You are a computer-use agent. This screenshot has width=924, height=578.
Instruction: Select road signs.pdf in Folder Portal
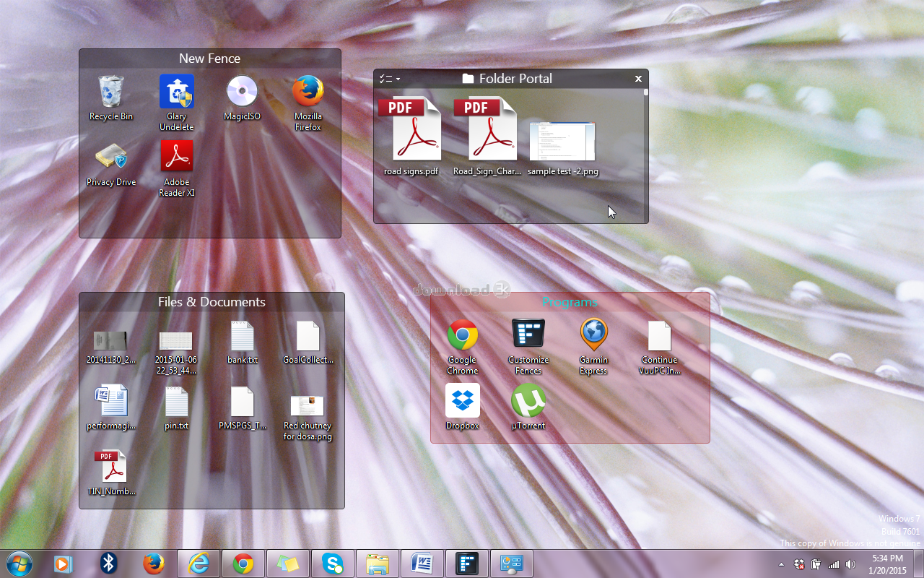pyautogui.click(x=411, y=137)
